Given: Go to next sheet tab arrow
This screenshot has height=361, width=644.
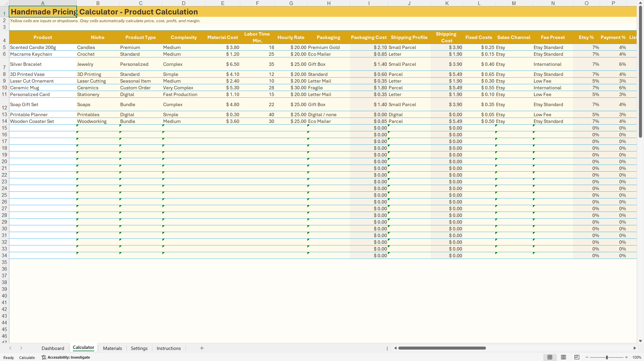Looking at the screenshot, I should click(x=21, y=348).
